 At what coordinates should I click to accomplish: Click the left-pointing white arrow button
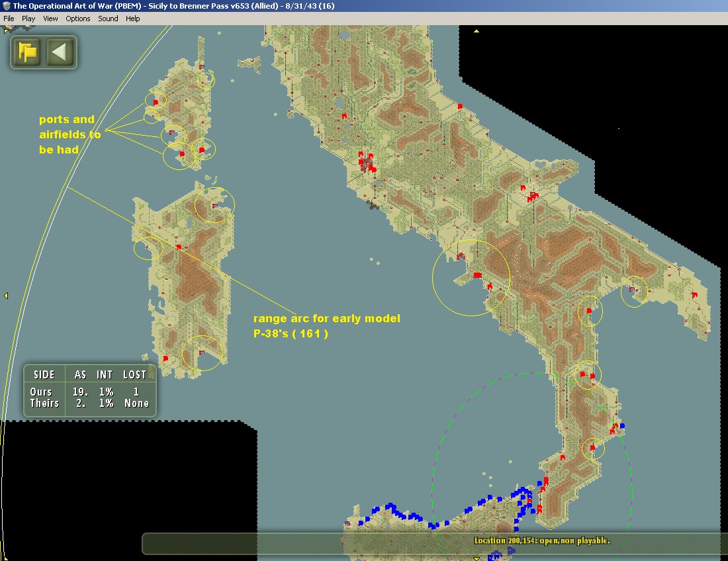[60, 52]
